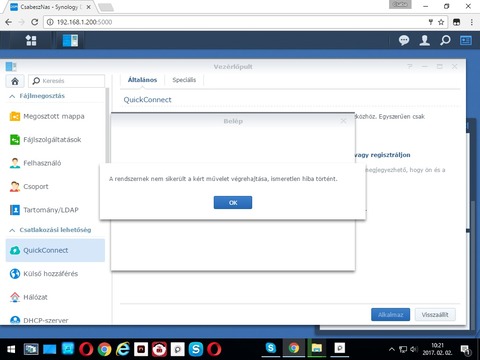Open Control Panel help question mark
Screen dimensions: 480x360
(x=410, y=67)
